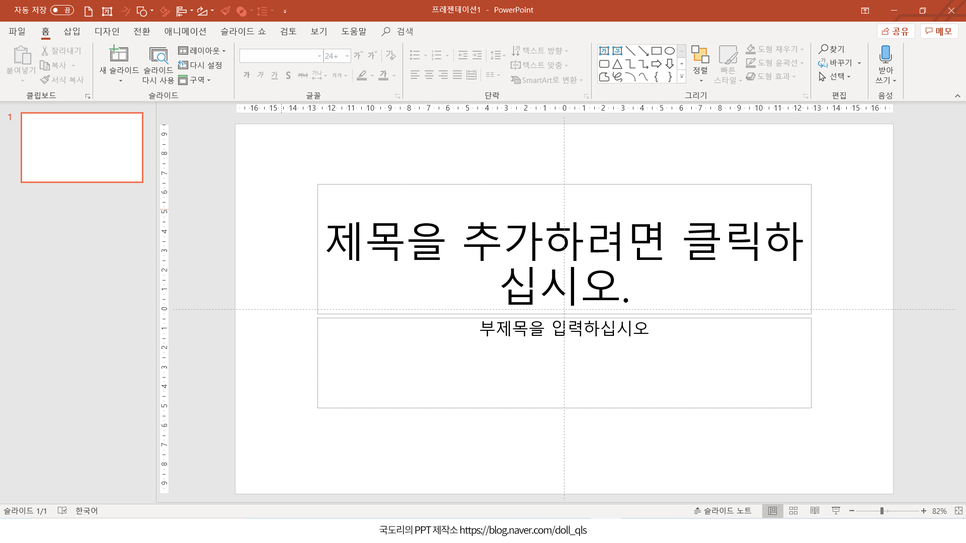The height and width of the screenshot is (543, 966).
Task: Toggle align text left
Action: coord(415,75)
